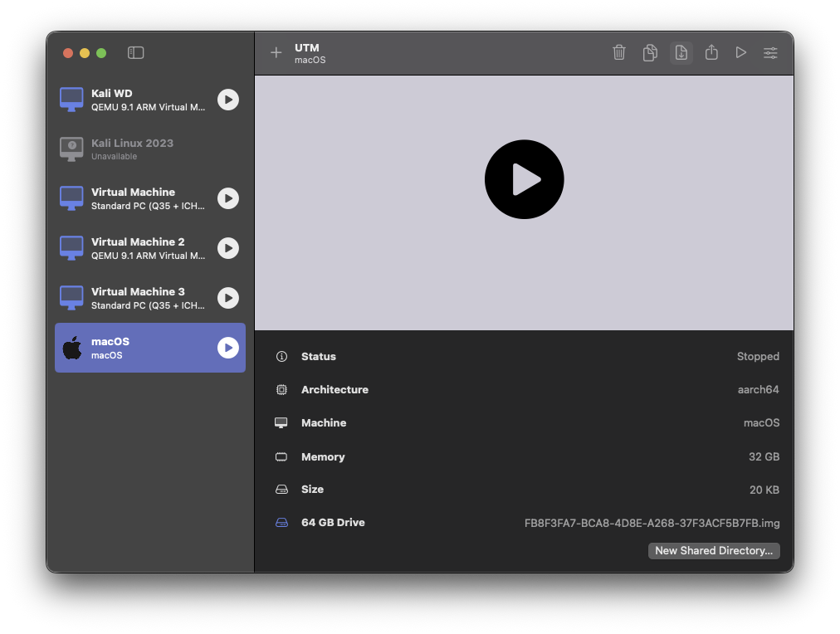The height and width of the screenshot is (634, 840).
Task: Click the Memory row chip icon
Action: [281, 457]
